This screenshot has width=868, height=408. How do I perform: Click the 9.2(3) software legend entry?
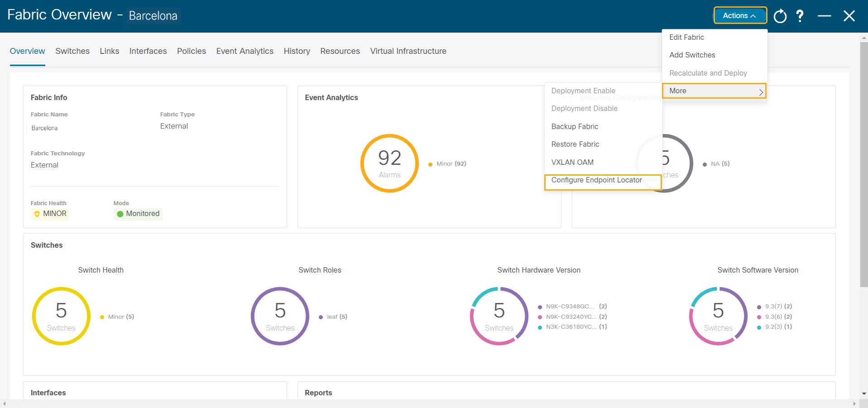pos(775,327)
